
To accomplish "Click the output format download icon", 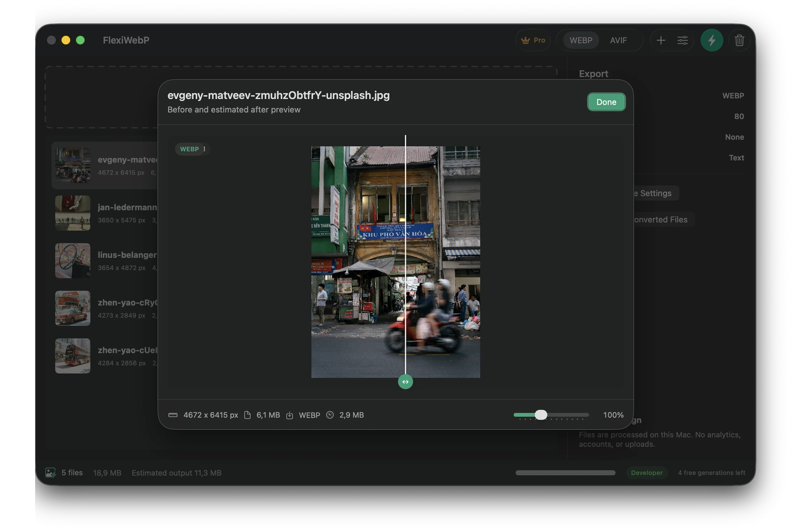I will point(290,415).
